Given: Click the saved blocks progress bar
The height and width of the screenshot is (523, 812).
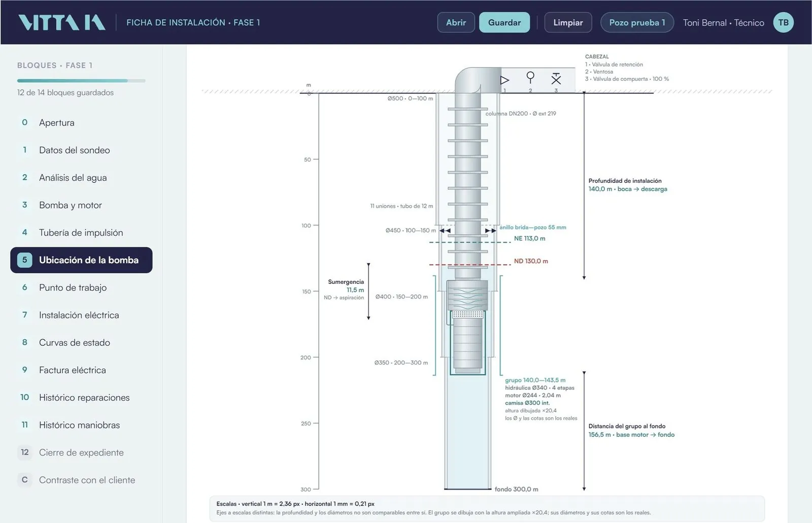Looking at the screenshot, I should (x=81, y=80).
